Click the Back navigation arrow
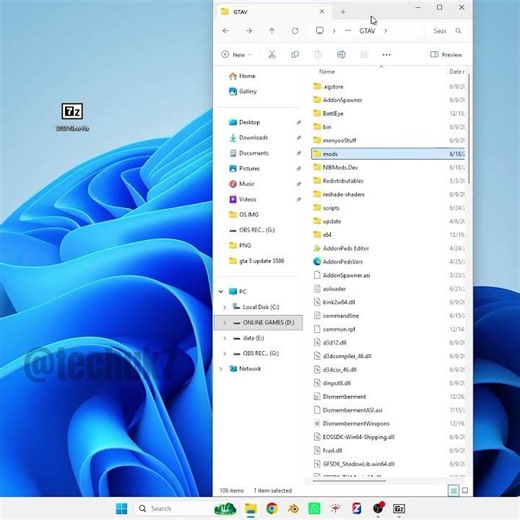Image resolution: width=520 pixels, height=520 pixels. pyautogui.click(x=226, y=31)
